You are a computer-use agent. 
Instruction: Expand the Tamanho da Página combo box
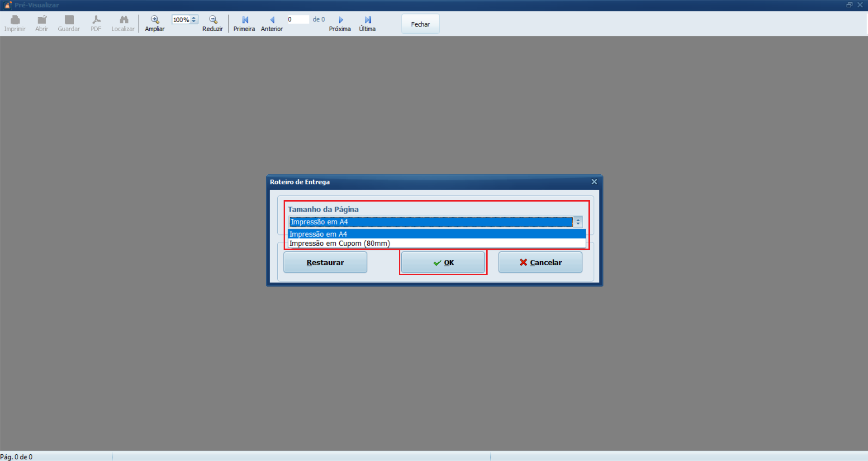click(578, 222)
